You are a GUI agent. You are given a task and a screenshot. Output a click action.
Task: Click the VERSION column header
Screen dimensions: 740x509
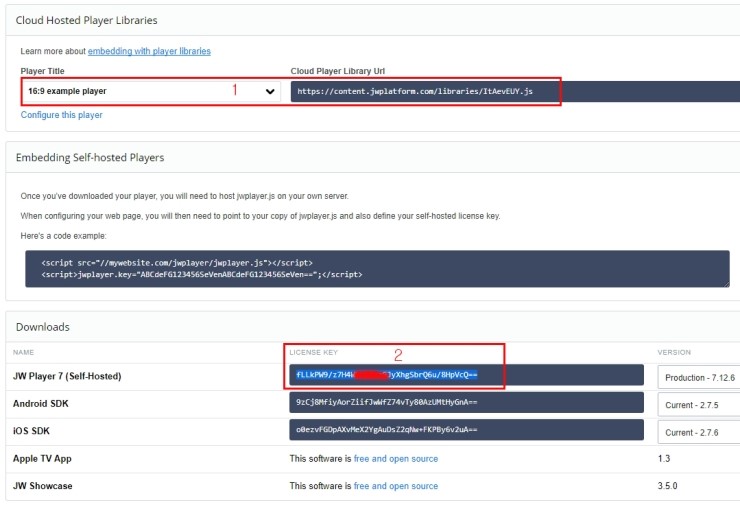coord(674,352)
